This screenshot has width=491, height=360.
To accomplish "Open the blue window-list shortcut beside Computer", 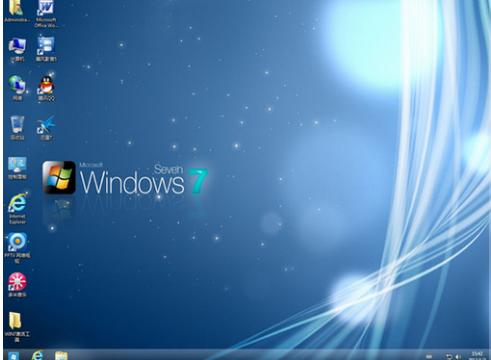I will click(46, 49).
